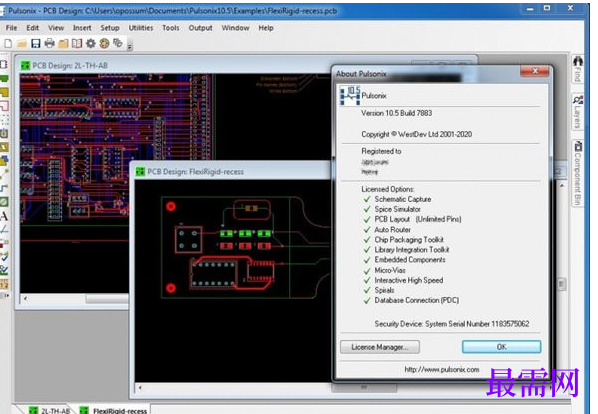
Task: Click the Chip Packaging Toolkit entry
Action: tap(409, 239)
